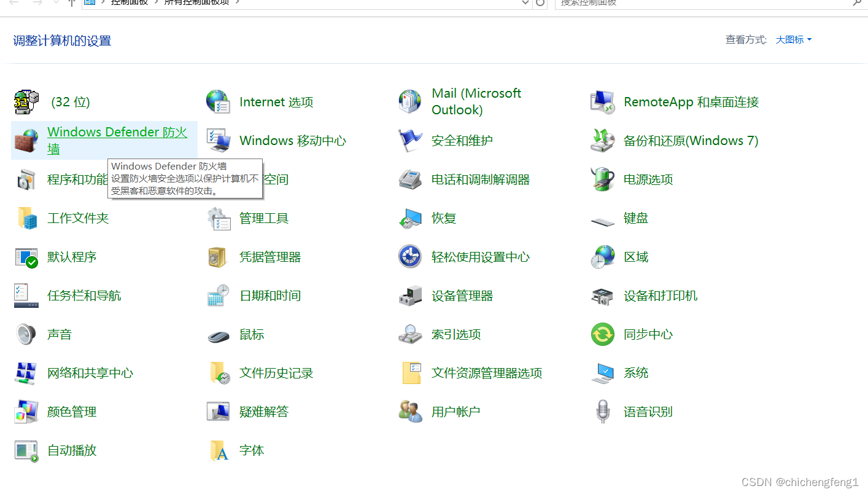This screenshot has height=494, width=868.
Task: Open 设备管理器 icon
Action: tap(410, 296)
